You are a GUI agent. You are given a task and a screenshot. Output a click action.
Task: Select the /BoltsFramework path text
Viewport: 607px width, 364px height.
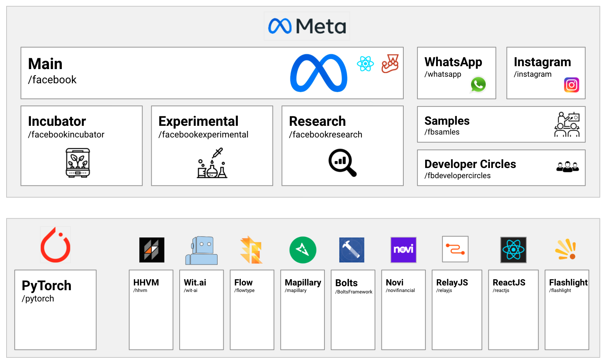[x=354, y=292]
